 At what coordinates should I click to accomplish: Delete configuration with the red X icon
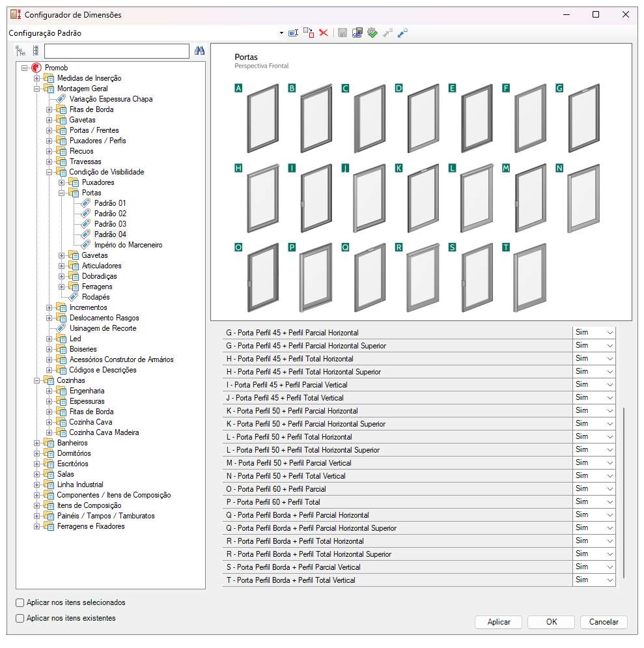point(324,33)
